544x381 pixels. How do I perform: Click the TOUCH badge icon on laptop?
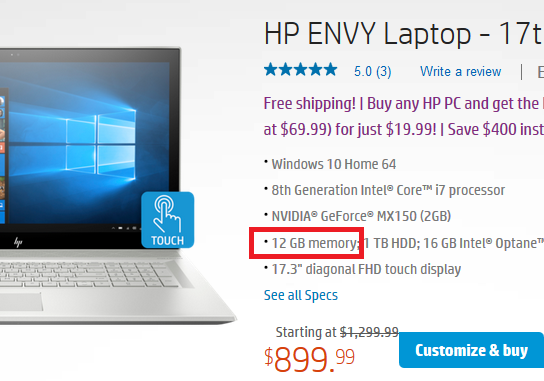click(168, 220)
